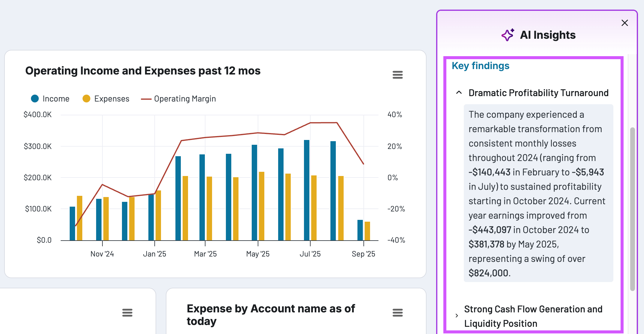Screen dimensions: 644x334
Task: Click the Operating Income and Expenses chart title
Action: point(143,71)
